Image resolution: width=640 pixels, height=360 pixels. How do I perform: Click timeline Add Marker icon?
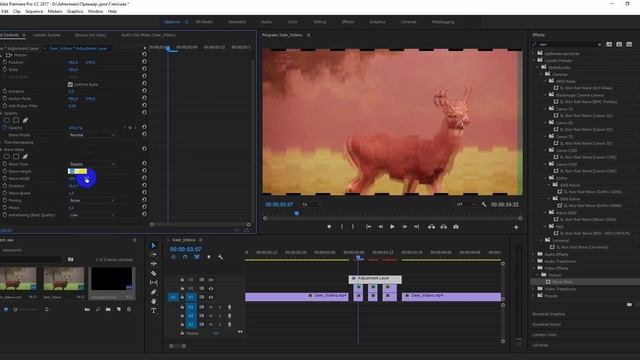[209, 257]
